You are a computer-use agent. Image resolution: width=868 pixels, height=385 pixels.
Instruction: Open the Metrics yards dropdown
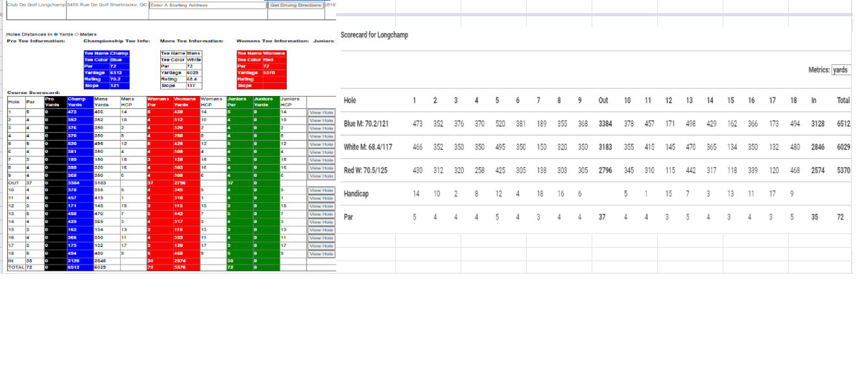tap(841, 70)
